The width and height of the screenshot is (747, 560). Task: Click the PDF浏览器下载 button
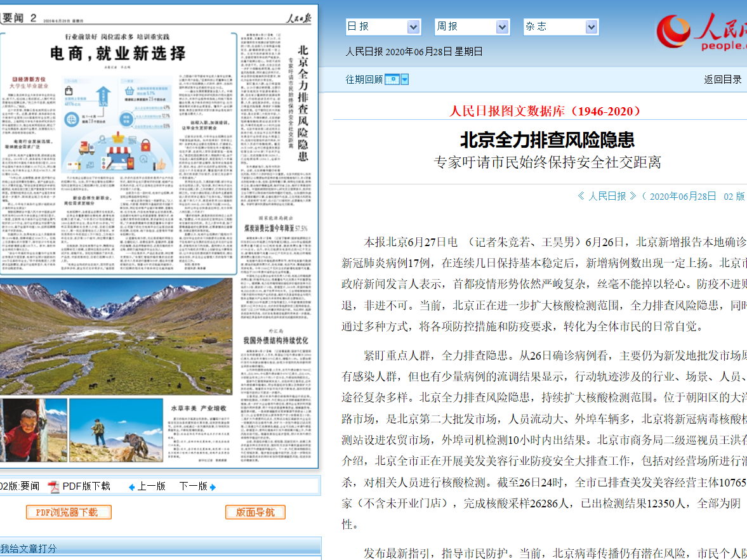click(69, 512)
